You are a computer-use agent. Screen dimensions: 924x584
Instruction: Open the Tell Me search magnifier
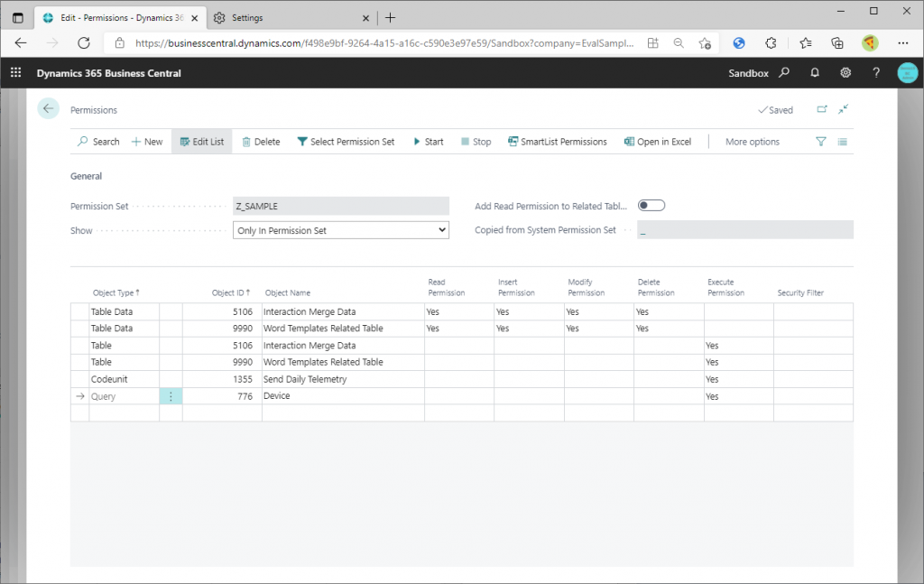pos(784,72)
